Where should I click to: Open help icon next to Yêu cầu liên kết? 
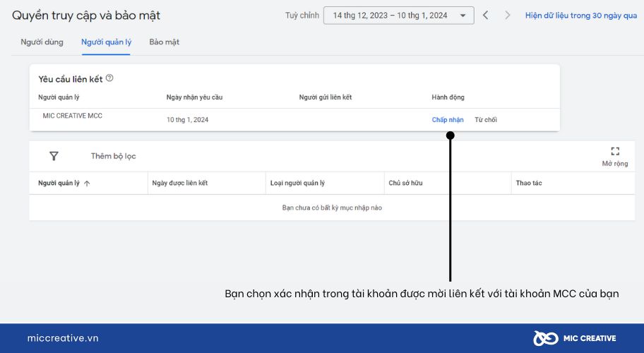pyautogui.click(x=109, y=78)
